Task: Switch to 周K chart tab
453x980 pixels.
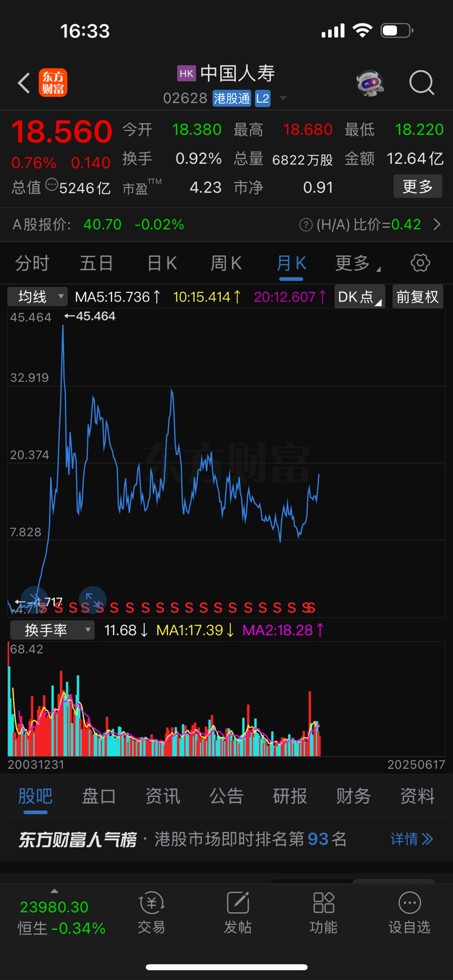Action: [x=226, y=263]
